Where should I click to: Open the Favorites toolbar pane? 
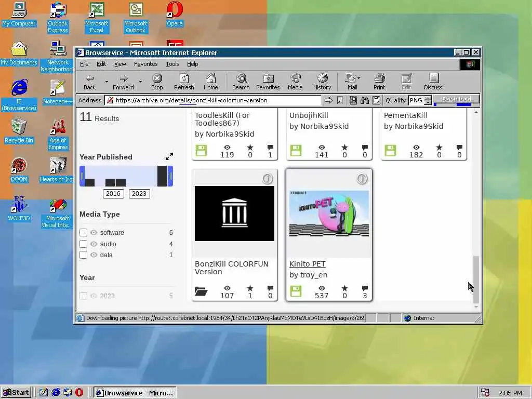click(268, 82)
